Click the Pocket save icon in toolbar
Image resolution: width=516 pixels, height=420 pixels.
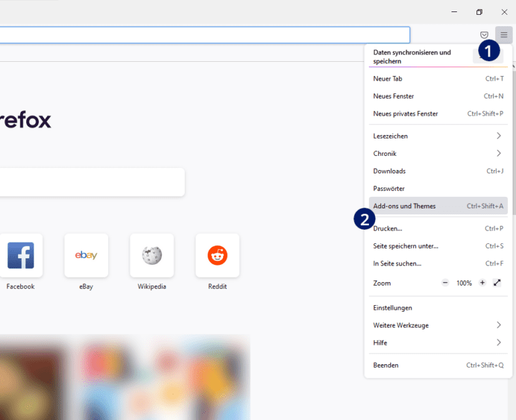484,35
